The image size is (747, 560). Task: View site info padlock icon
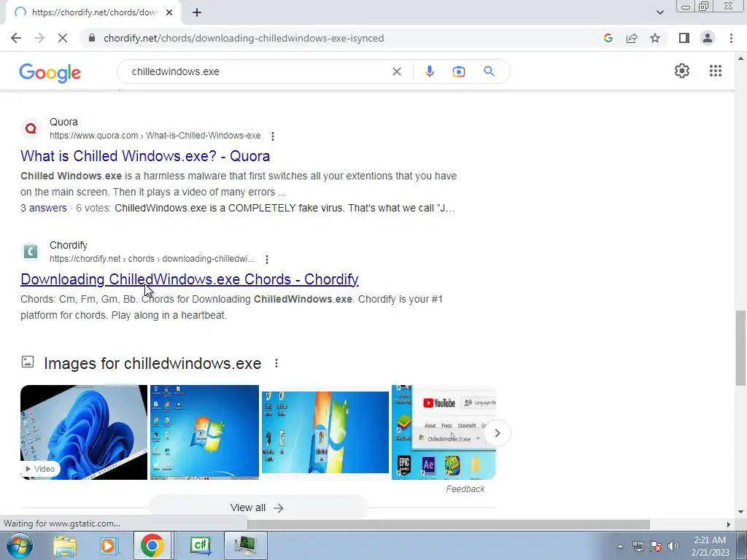coord(93,38)
